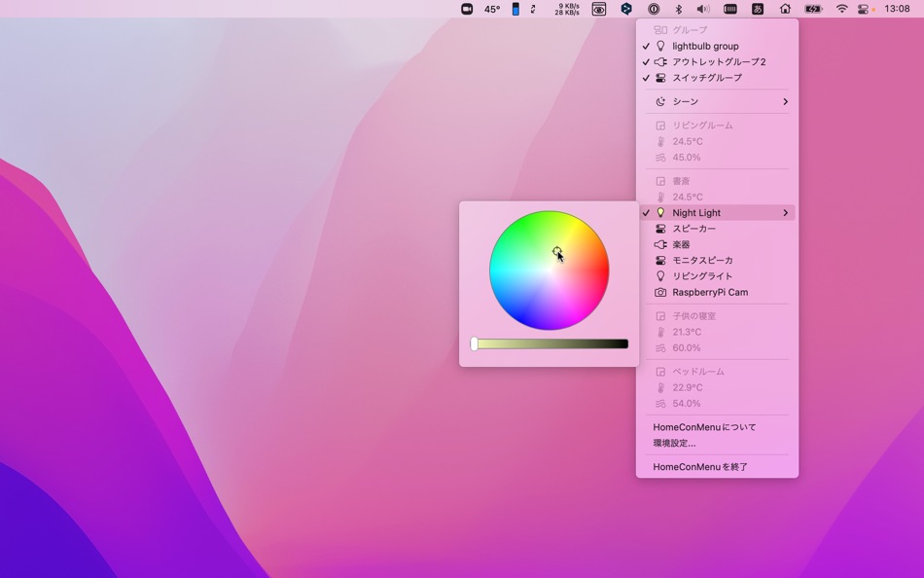The height and width of the screenshot is (578, 924).
Task: Open the battery charging status menu
Action: point(813,9)
